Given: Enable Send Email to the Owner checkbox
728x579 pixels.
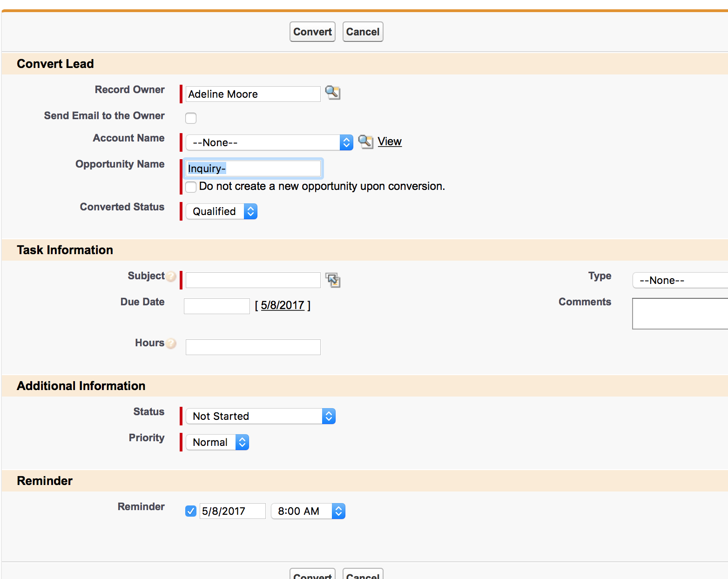Looking at the screenshot, I should tap(191, 118).
